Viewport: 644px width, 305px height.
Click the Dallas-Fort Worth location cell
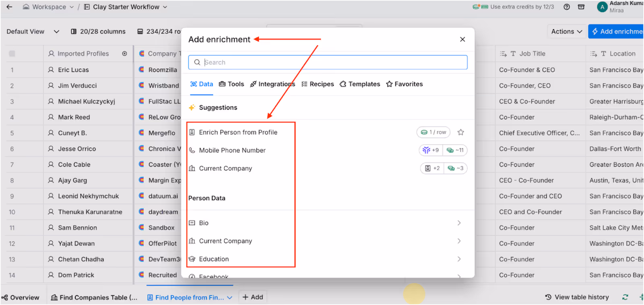(x=615, y=149)
